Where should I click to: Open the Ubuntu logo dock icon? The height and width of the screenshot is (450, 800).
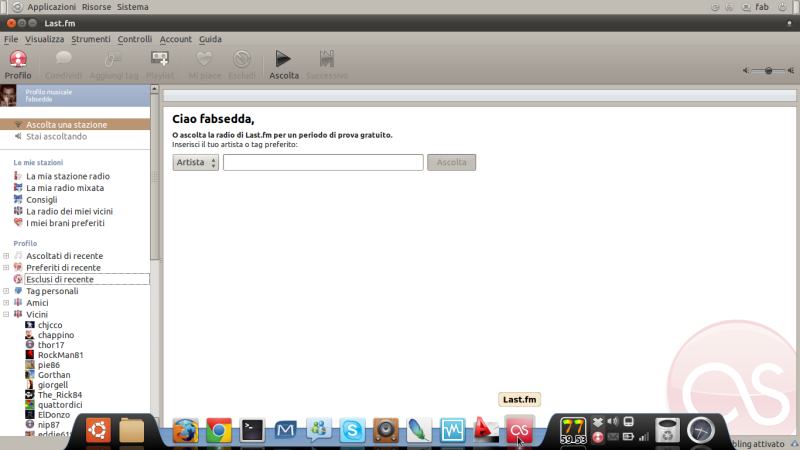click(x=97, y=430)
